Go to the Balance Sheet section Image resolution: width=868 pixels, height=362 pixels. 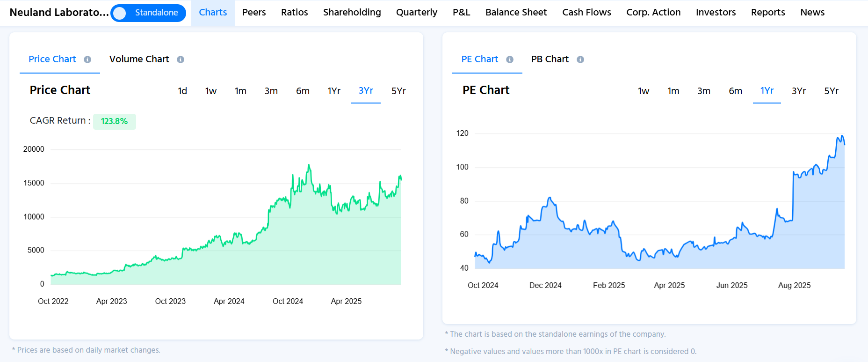(516, 13)
